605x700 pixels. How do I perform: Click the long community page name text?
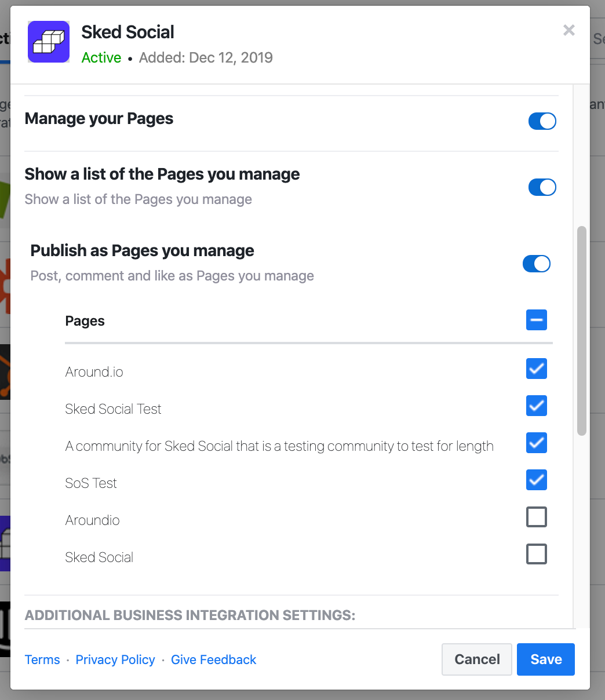coord(279,446)
